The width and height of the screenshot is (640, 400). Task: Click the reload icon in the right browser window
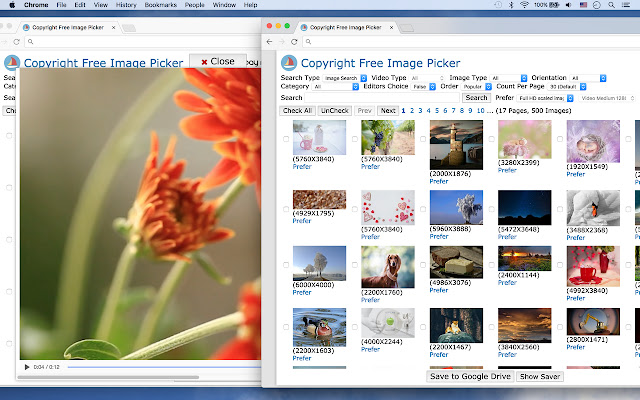294,42
